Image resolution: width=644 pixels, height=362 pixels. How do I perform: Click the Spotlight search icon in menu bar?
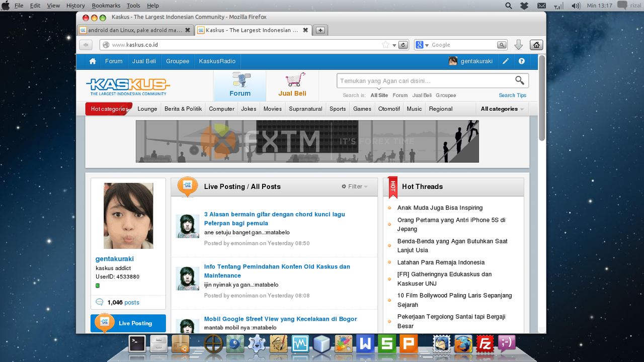tap(509, 6)
